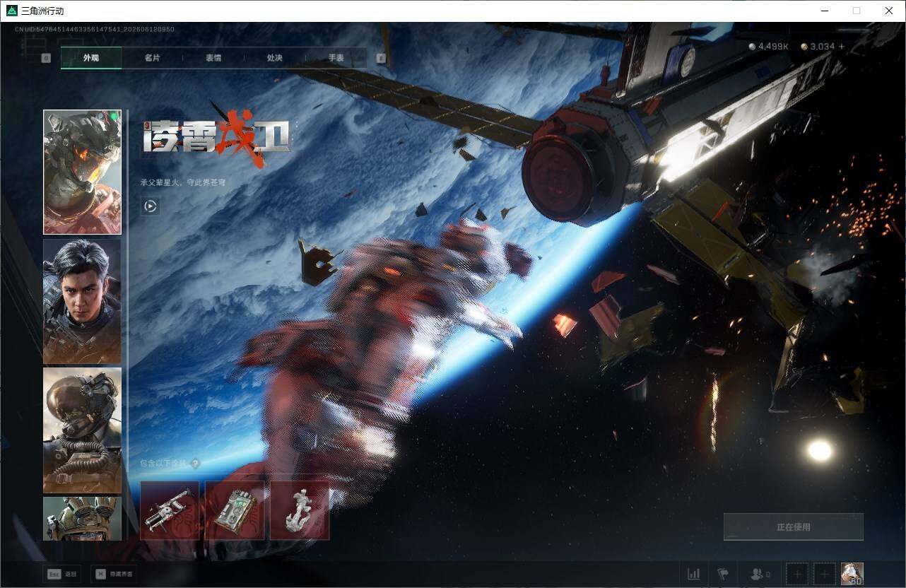Pick the partially visible fourth operator skin
Image resolution: width=906 pixels, height=588 pixels.
[82, 519]
